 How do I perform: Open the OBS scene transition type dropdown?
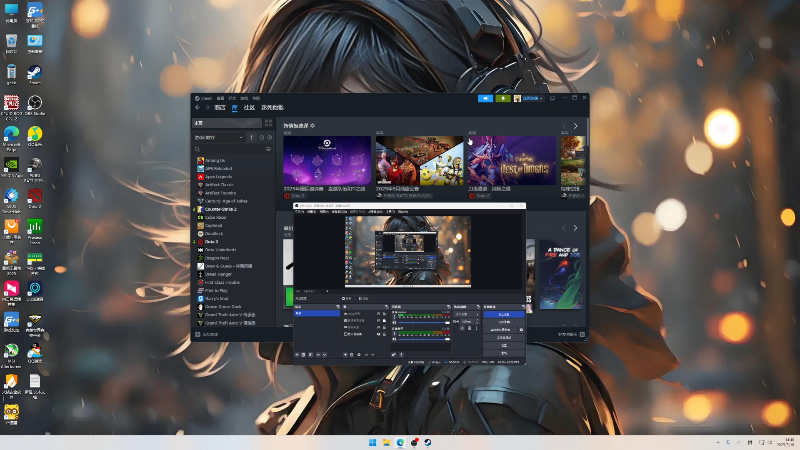(x=466, y=314)
